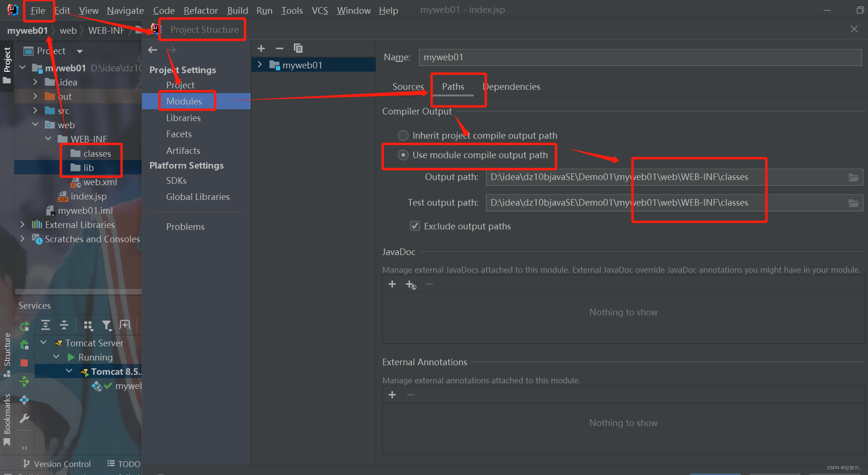Add a service with Open in New Tab icon
This screenshot has height=475, width=868.
tap(125, 325)
